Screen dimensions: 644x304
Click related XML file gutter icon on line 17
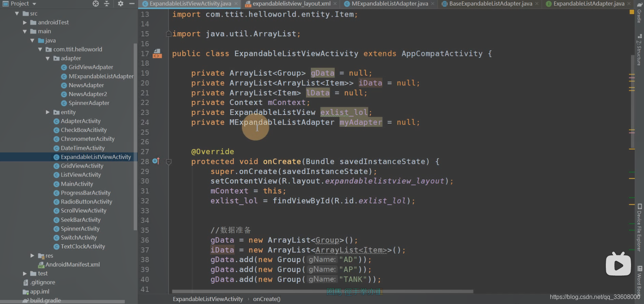[157, 53]
